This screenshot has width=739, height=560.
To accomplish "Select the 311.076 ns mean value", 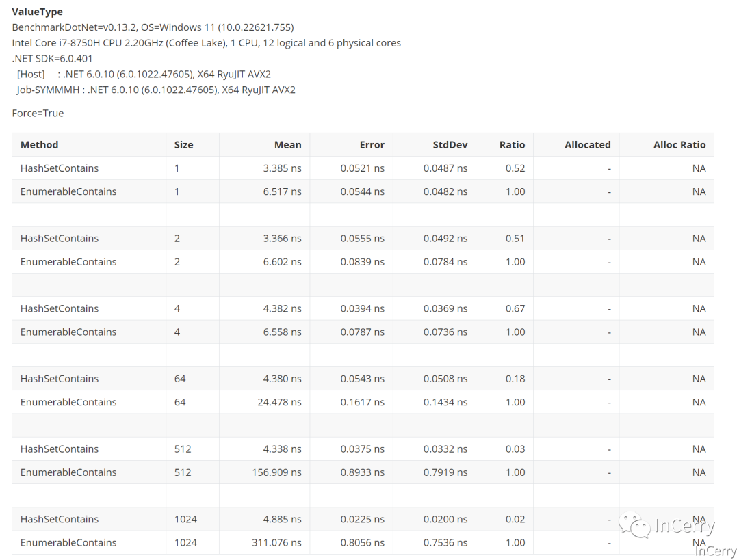I will pos(276,543).
